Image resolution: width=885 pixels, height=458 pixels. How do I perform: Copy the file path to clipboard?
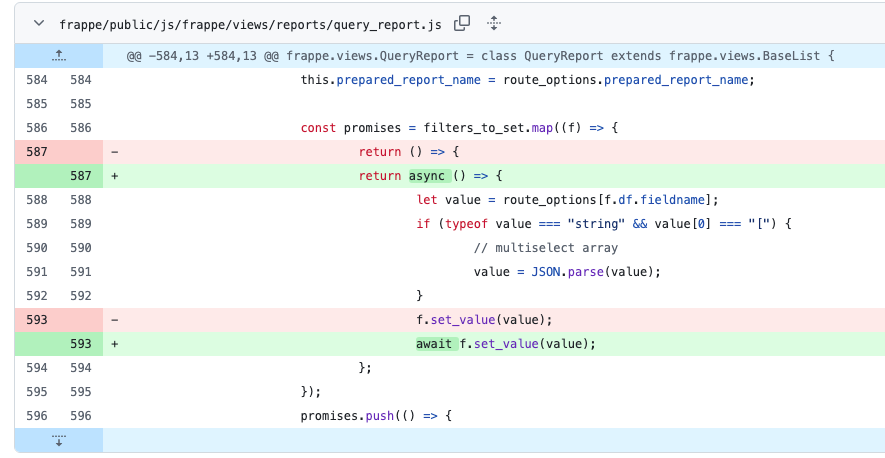(x=462, y=23)
